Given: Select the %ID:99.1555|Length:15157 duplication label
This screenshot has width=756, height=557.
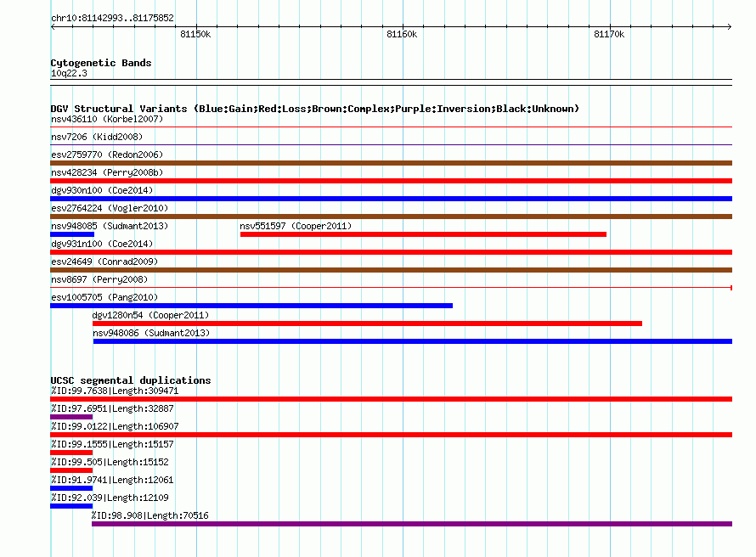Looking at the screenshot, I should [112, 444].
